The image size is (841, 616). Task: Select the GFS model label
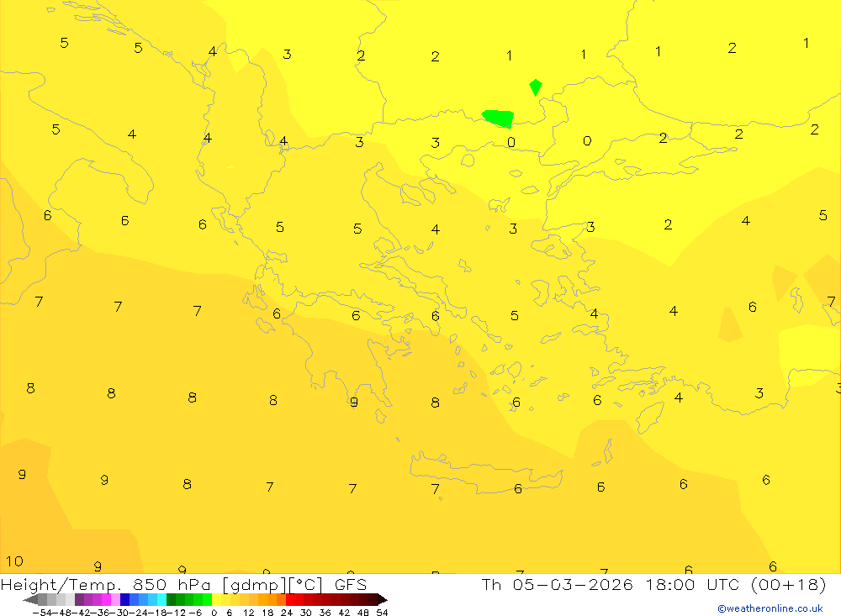tap(351, 585)
